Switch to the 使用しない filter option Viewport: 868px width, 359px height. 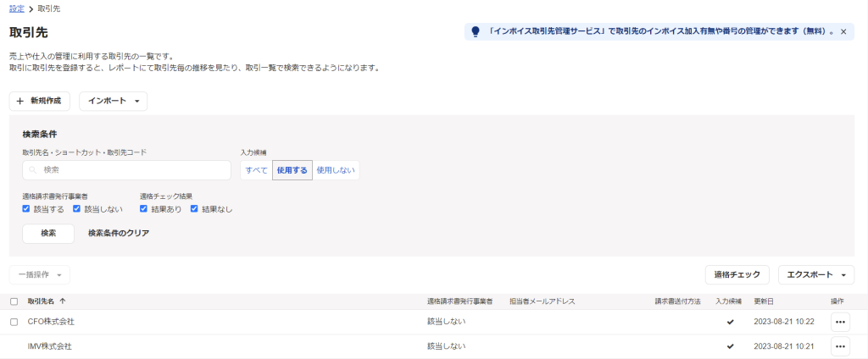pyautogui.click(x=336, y=170)
